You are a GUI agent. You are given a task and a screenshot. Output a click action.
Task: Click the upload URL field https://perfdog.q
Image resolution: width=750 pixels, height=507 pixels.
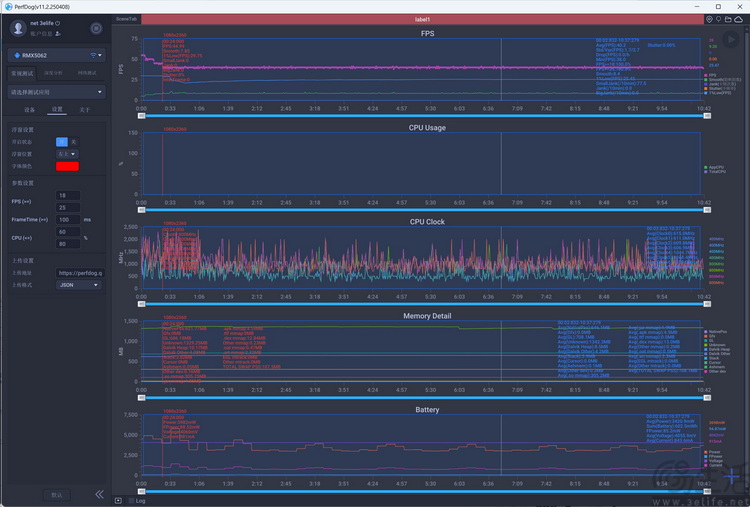click(x=80, y=273)
